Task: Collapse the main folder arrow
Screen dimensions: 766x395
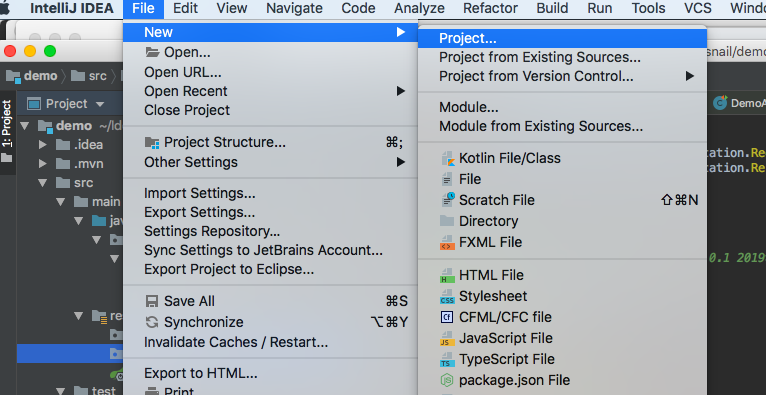Action: pos(61,202)
